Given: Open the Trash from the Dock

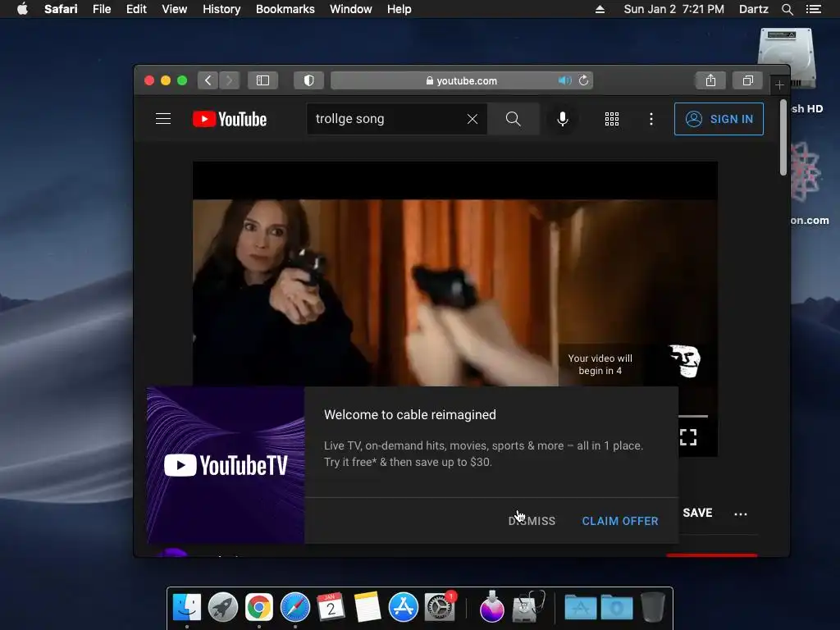Looking at the screenshot, I should (652, 607).
